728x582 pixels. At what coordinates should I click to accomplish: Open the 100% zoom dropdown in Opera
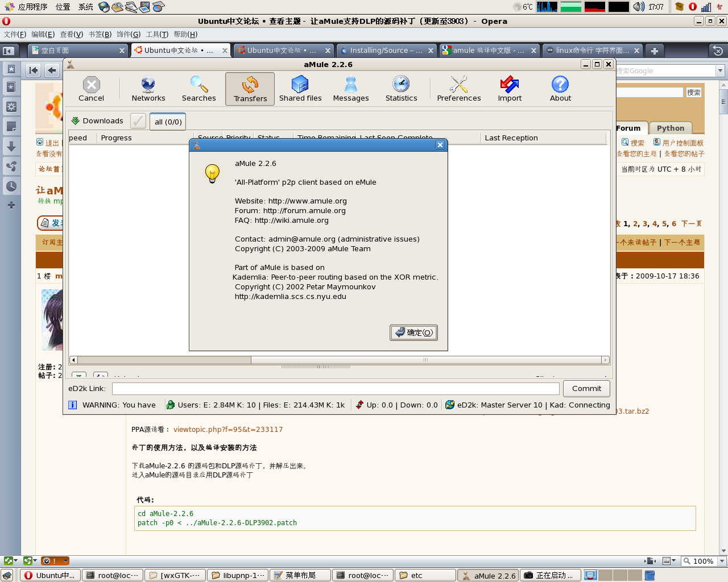[x=722, y=561]
